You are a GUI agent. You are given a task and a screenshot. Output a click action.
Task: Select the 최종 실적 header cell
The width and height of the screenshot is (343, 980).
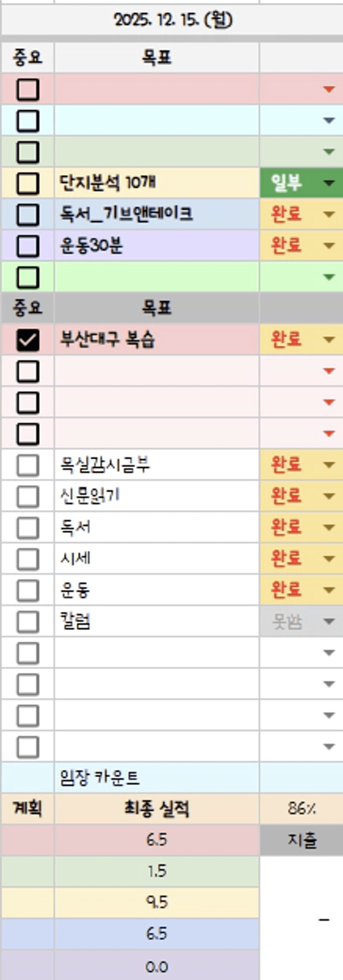coord(157,808)
